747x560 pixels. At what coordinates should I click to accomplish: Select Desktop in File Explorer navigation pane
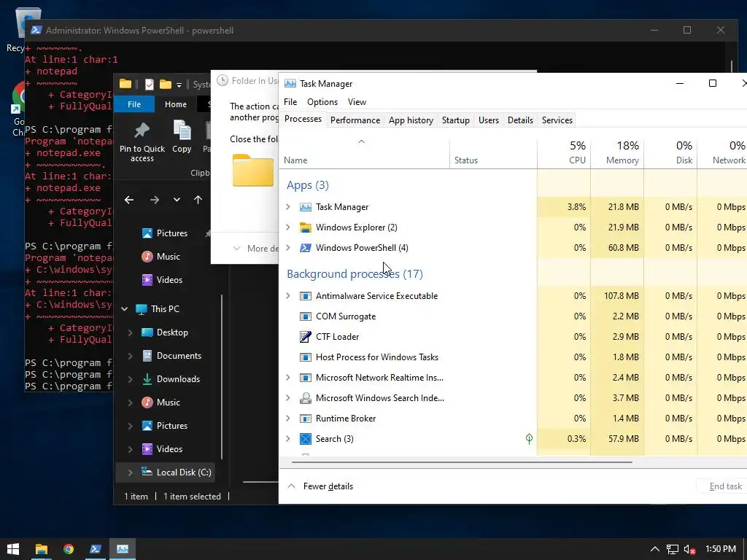click(x=172, y=332)
